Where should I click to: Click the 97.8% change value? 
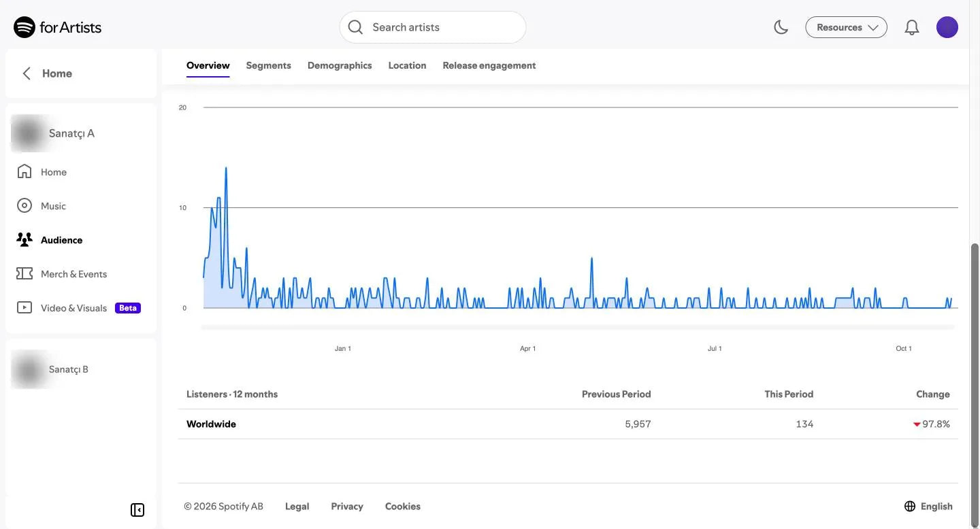pos(936,424)
